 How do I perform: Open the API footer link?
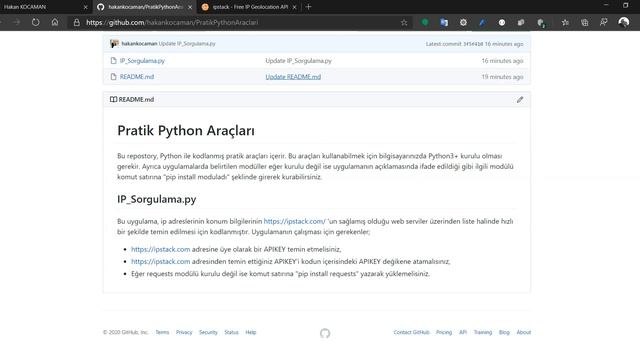click(x=463, y=332)
